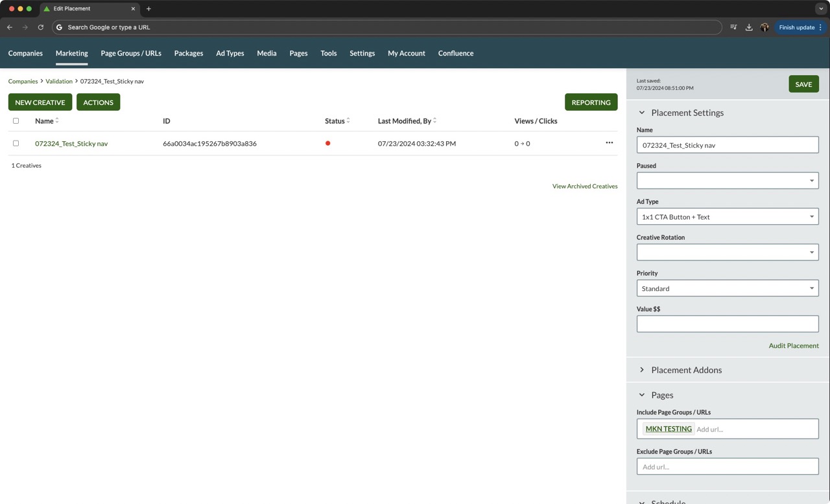Viewport: 830px width, 504px height.
Task: Collapse the Placement Settings section
Action: point(642,113)
